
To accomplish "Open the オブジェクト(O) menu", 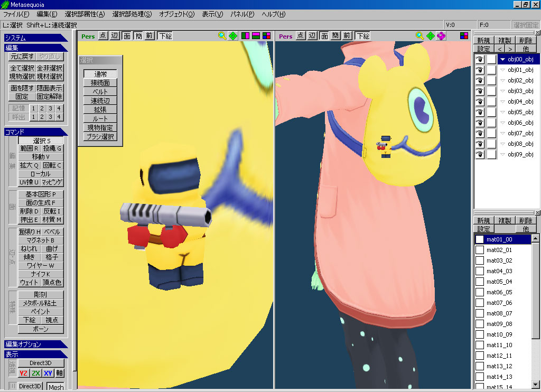I will click(x=176, y=14).
